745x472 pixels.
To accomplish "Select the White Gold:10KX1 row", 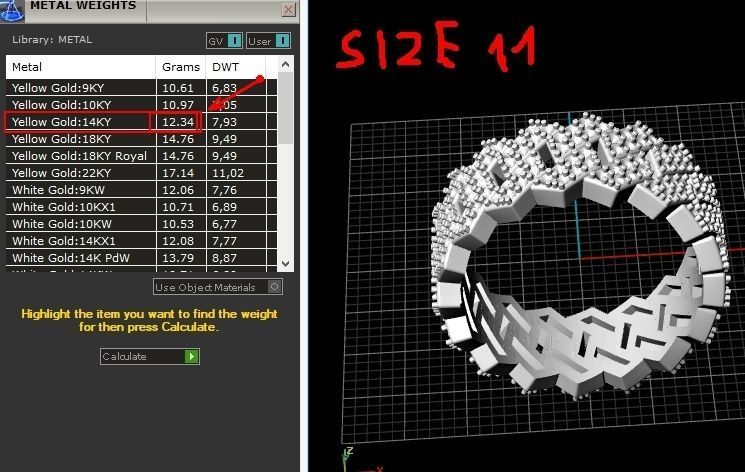I will pyautogui.click(x=141, y=207).
